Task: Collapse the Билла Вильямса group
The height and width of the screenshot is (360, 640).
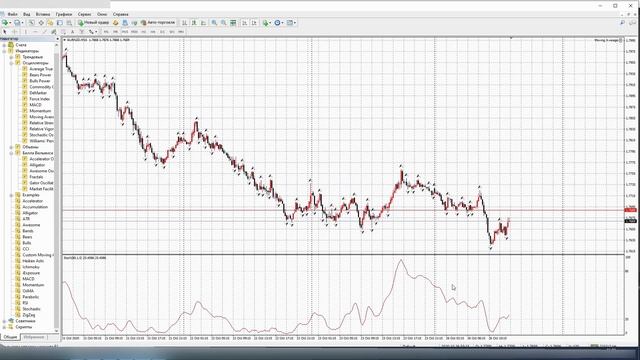Action: pos(11,153)
